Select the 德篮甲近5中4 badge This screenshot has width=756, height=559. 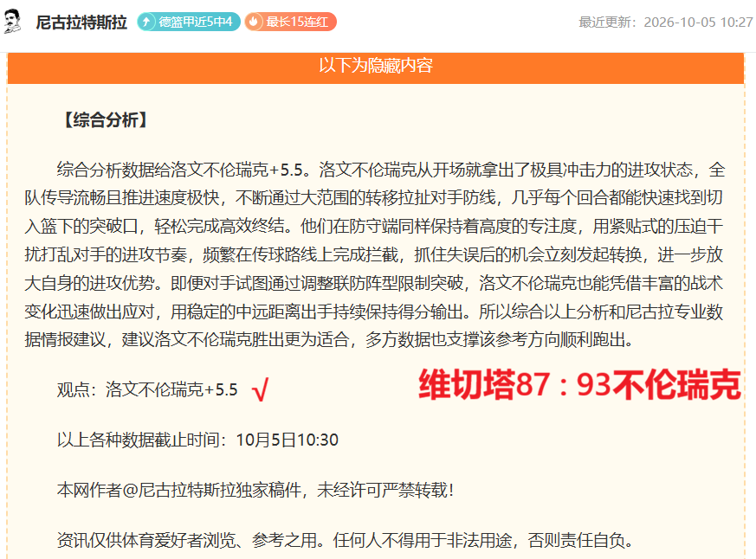point(189,22)
